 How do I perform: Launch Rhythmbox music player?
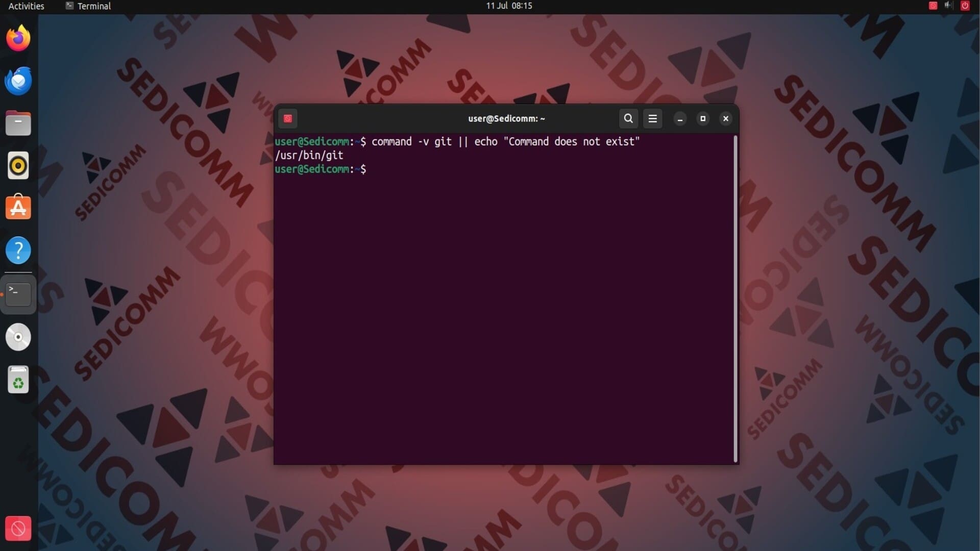(x=18, y=165)
